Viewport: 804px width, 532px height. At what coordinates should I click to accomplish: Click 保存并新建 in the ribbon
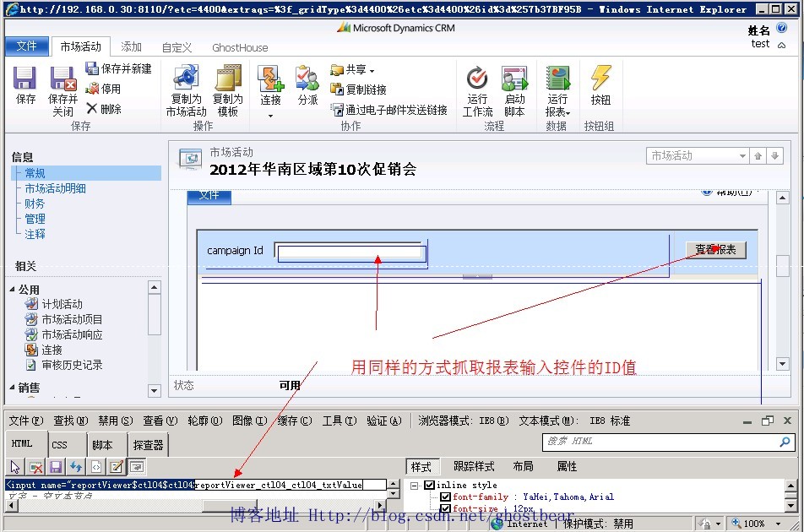[x=119, y=68]
